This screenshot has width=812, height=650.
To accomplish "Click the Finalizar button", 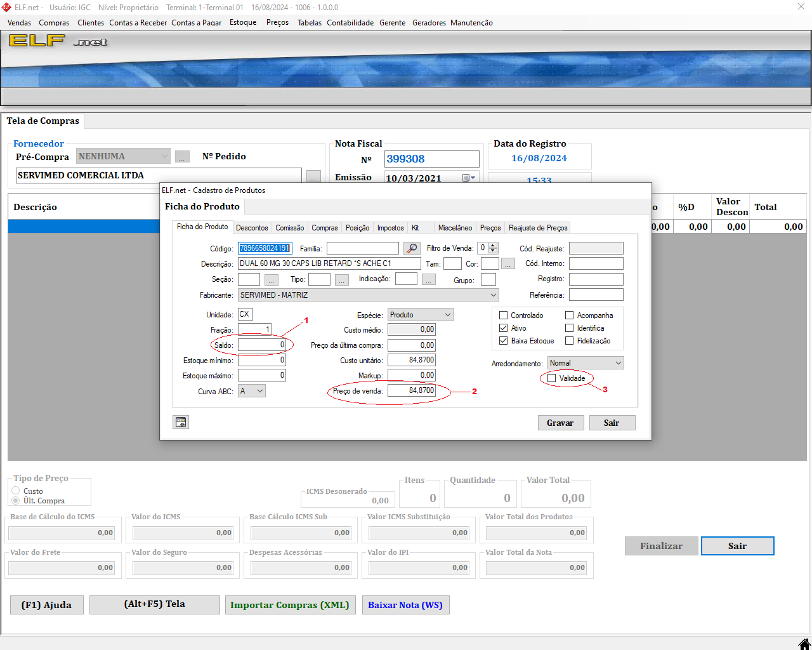I will pos(661,546).
